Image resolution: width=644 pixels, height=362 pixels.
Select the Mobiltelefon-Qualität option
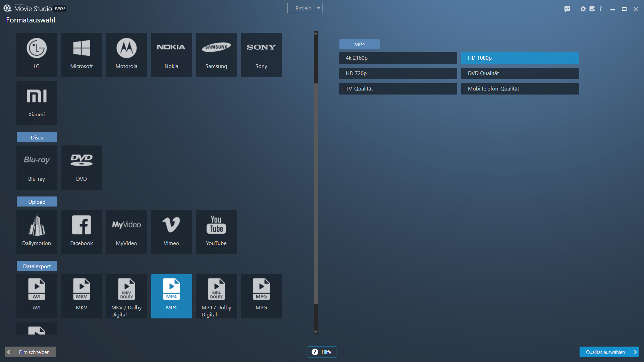(520, 88)
